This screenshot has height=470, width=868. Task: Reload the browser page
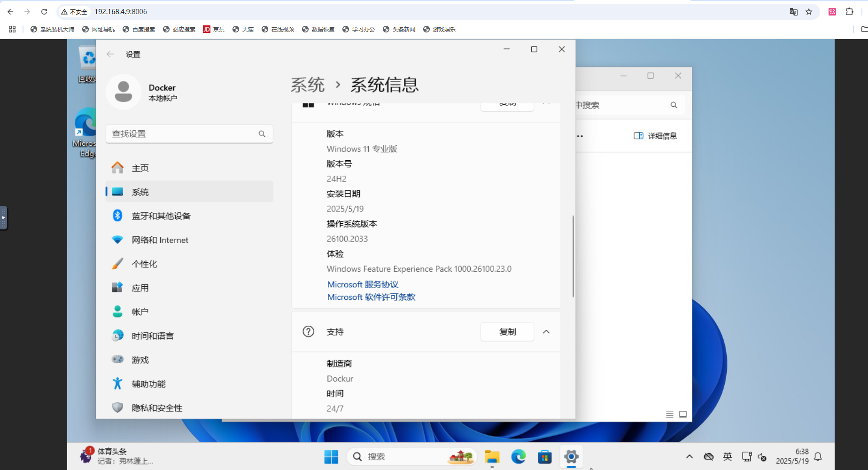point(44,12)
